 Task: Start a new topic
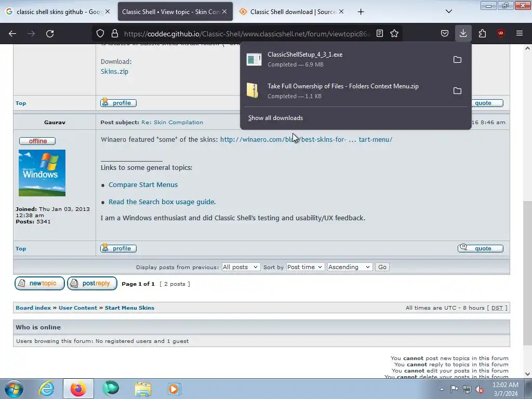pyautogui.click(x=39, y=283)
